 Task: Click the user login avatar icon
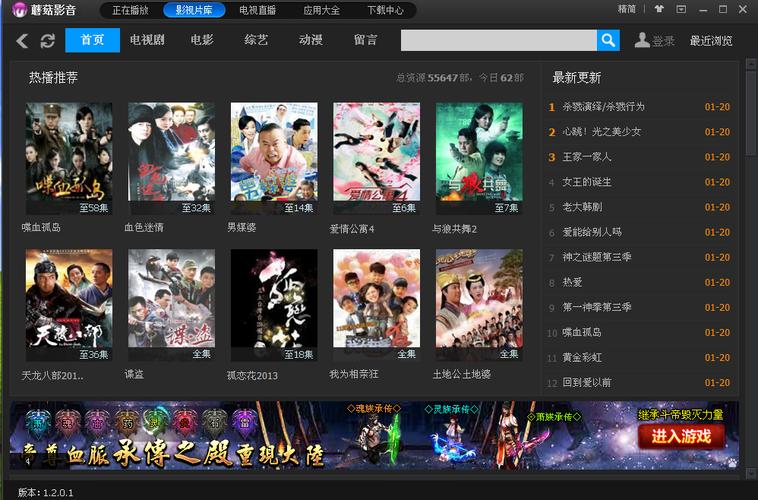click(x=642, y=40)
